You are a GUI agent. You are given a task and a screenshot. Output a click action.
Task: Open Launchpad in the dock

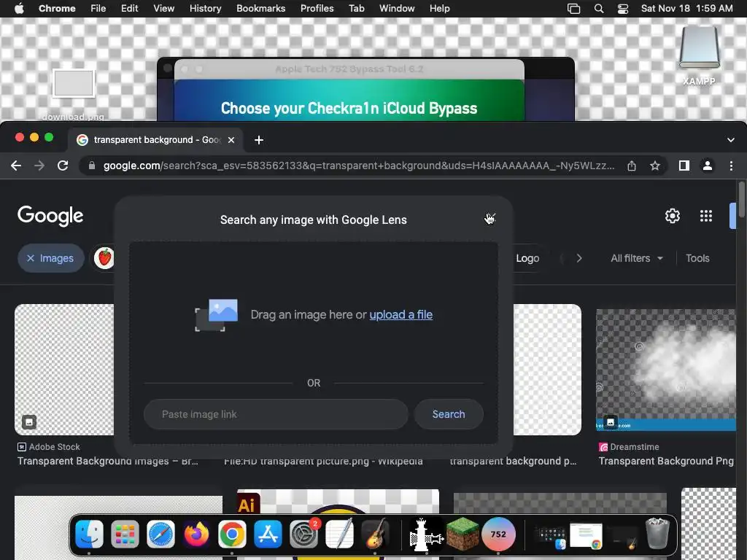click(x=125, y=534)
